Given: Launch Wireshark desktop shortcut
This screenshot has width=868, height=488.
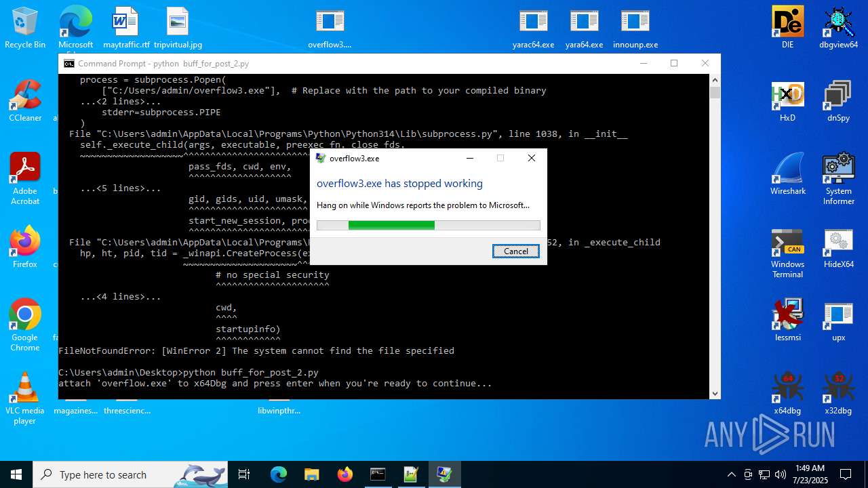Looking at the screenshot, I should [787, 174].
